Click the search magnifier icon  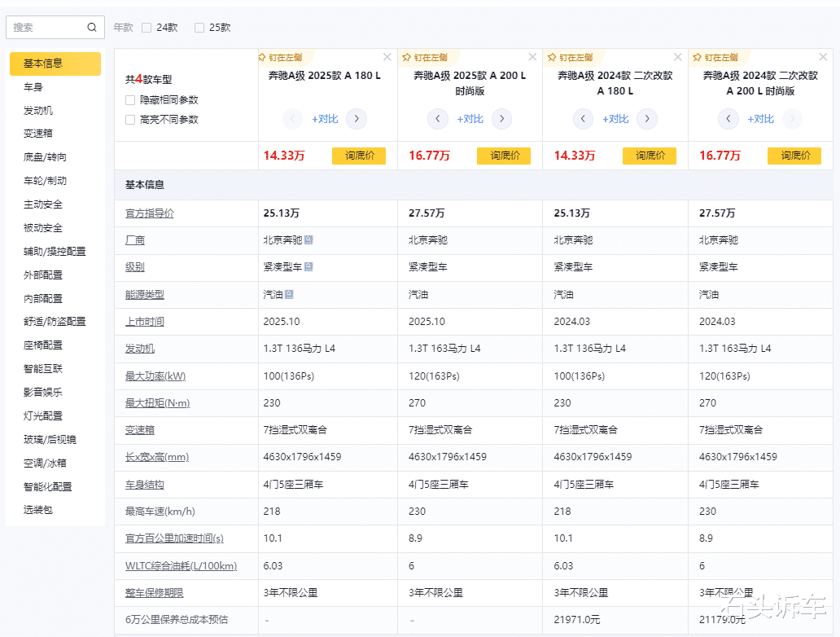point(92,27)
